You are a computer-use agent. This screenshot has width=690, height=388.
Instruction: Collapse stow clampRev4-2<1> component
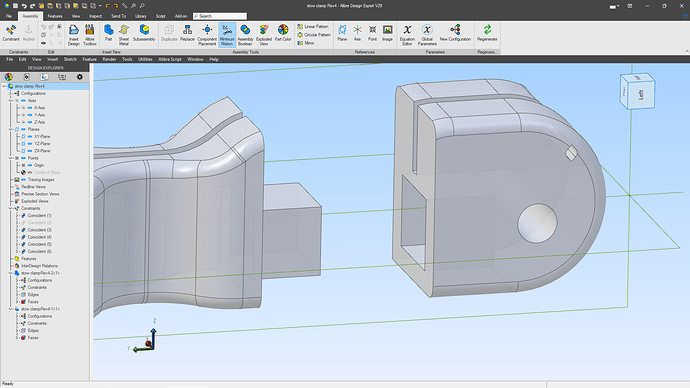[x=11, y=273]
